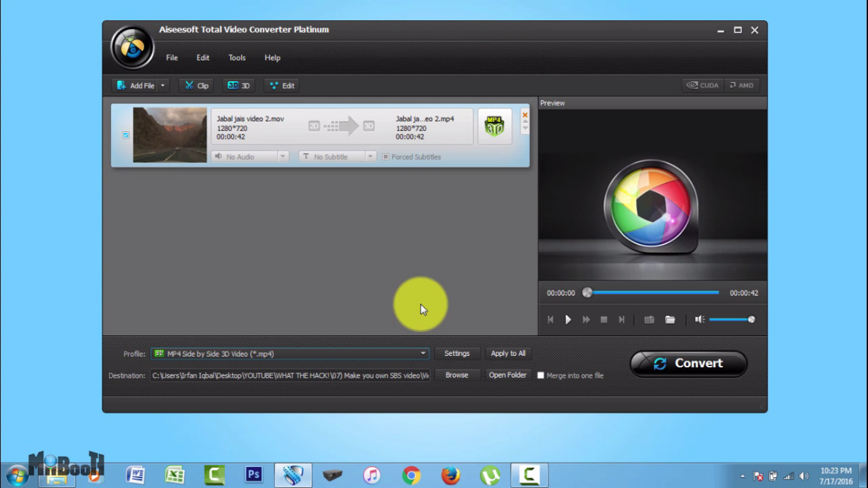Screen dimensions: 868x488
Task: Enable Forced Subtitles checkbox
Action: coord(385,157)
